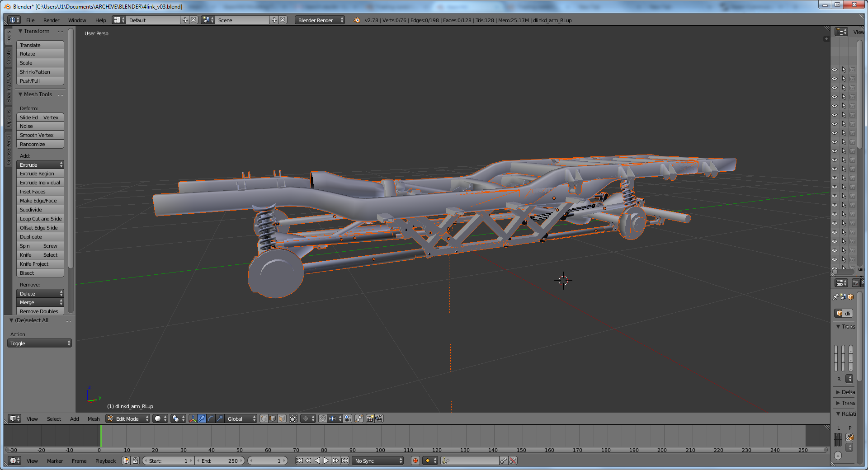Open Outliner editor type selector

pyautogui.click(x=841, y=31)
